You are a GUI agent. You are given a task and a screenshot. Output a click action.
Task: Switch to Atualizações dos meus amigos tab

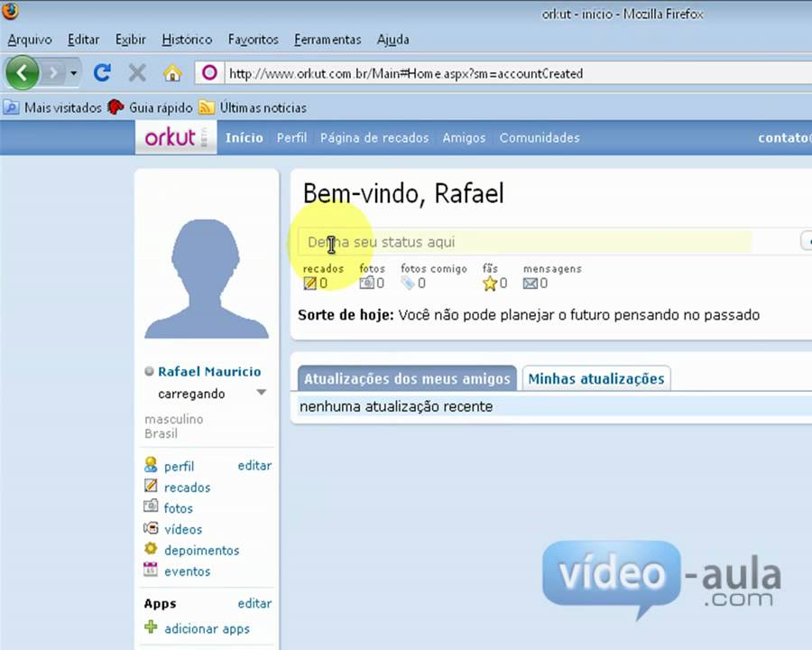point(407,379)
